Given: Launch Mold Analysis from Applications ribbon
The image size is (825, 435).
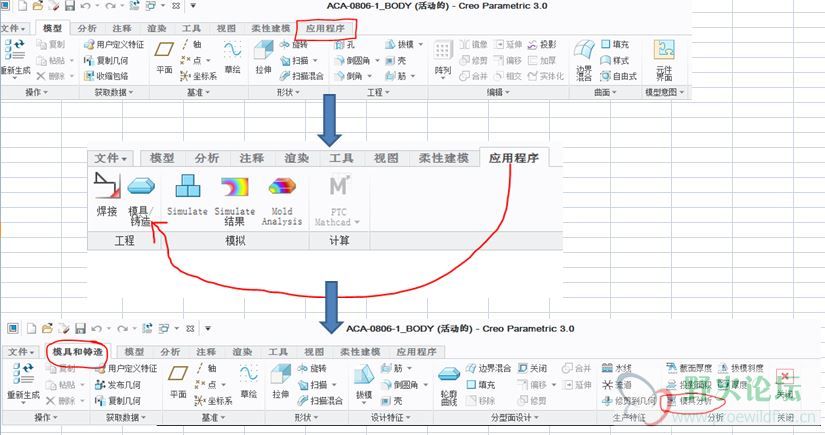Looking at the screenshot, I should 282,201.
